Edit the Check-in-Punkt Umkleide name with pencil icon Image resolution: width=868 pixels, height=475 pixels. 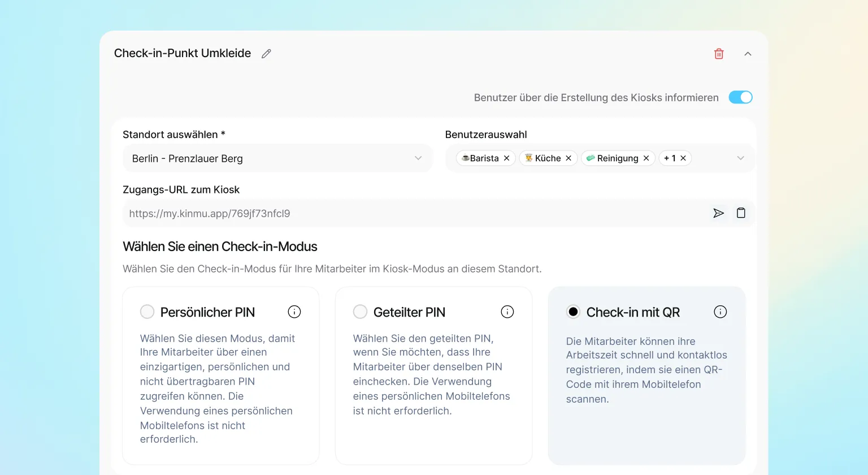tap(266, 54)
